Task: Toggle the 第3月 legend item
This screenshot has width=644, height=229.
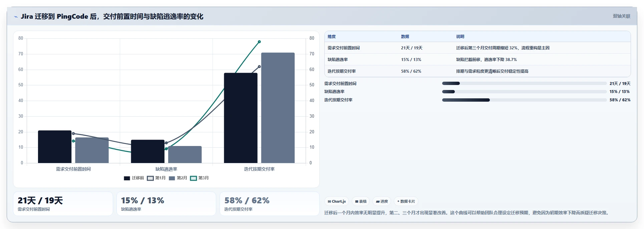Action: pyautogui.click(x=199, y=178)
